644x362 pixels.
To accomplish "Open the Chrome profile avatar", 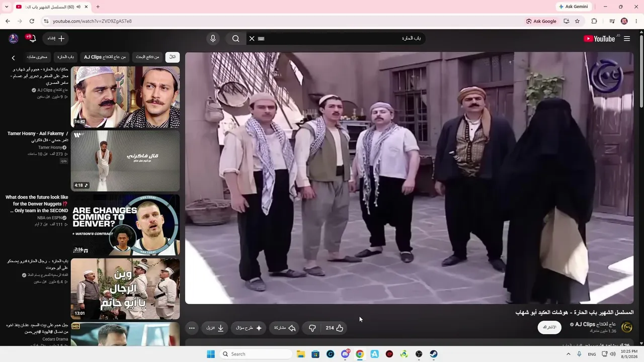I will point(624,21).
